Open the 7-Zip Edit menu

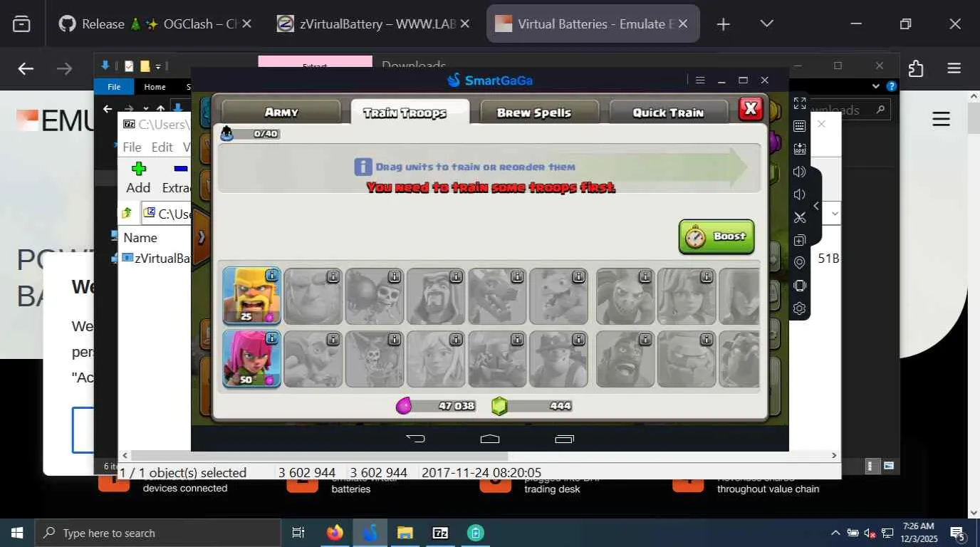162,147
